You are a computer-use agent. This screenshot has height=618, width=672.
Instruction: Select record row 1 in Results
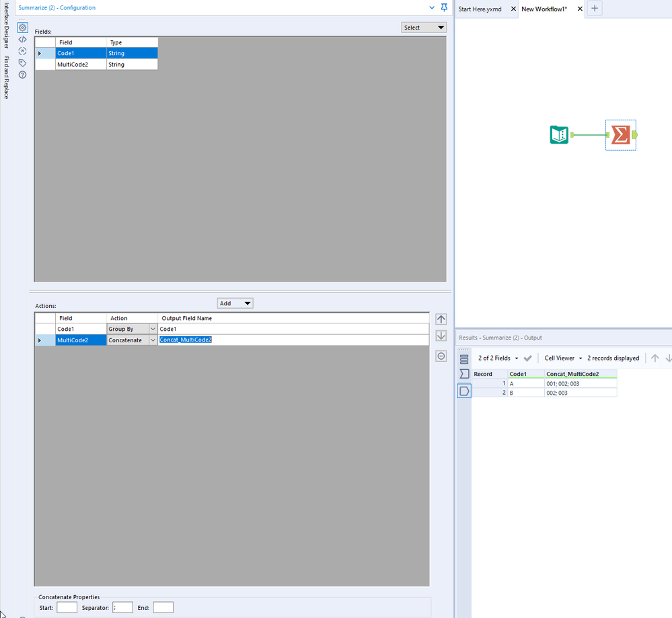click(x=490, y=383)
